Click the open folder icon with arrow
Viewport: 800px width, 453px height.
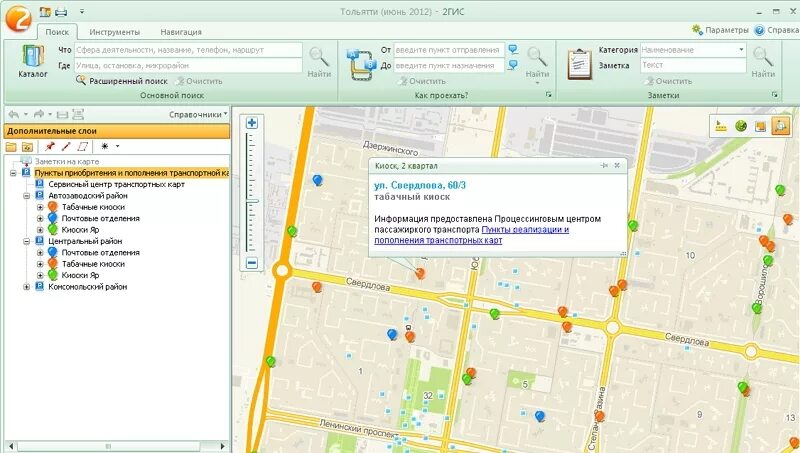click(x=27, y=147)
